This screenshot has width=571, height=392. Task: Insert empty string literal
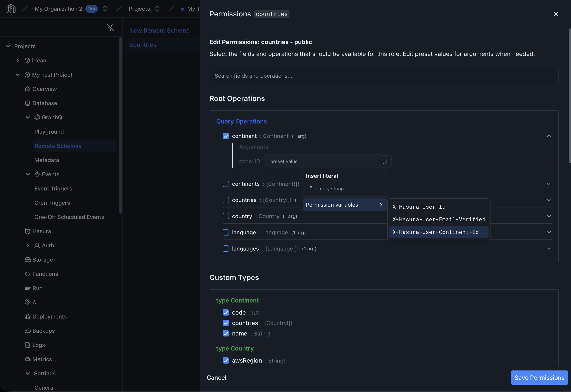coord(345,189)
